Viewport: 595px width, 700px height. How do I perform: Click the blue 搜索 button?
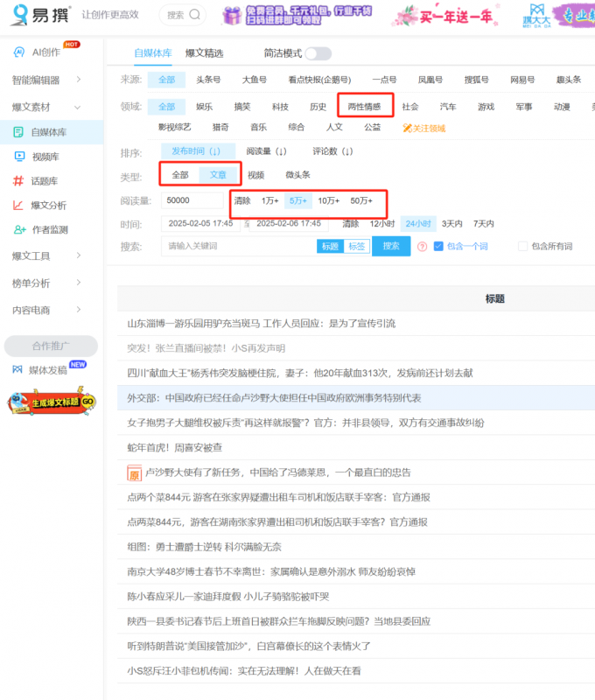click(391, 246)
